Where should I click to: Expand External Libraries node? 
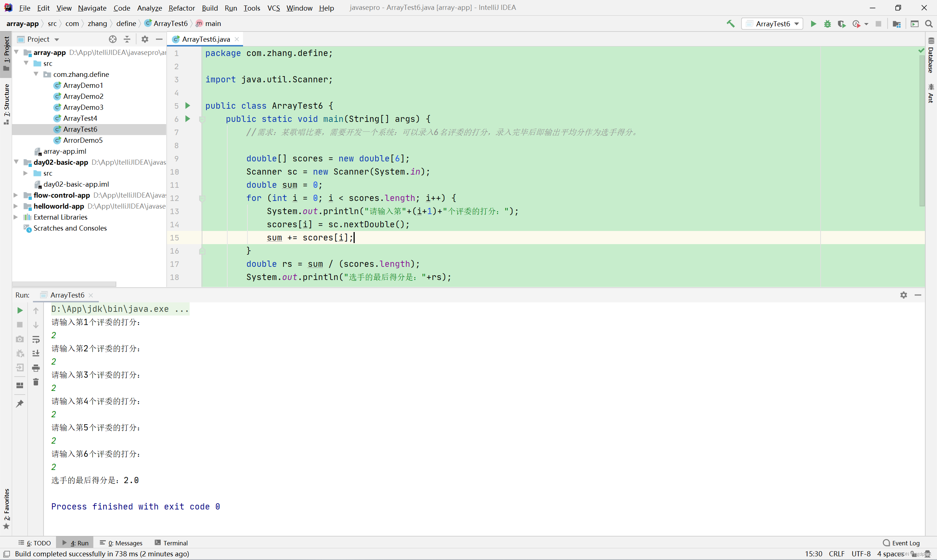pyautogui.click(x=16, y=217)
